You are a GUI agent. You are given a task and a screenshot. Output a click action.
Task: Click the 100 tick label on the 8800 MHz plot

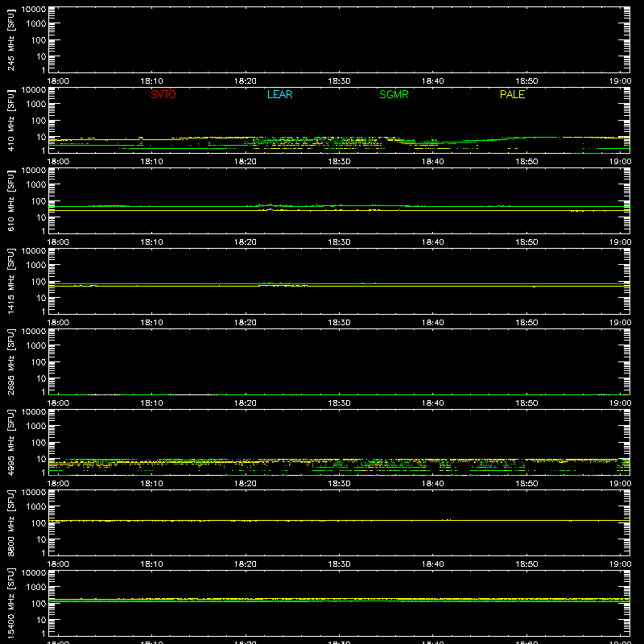(39, 523)
